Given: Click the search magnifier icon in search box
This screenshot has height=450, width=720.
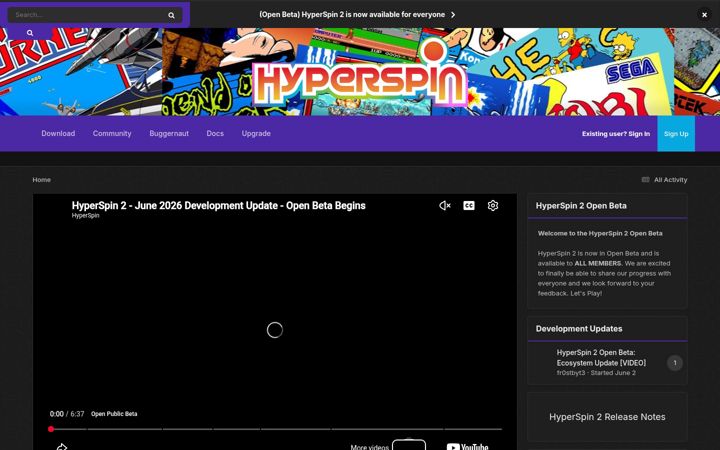Looking at the screenshot, I should [171, 15].
